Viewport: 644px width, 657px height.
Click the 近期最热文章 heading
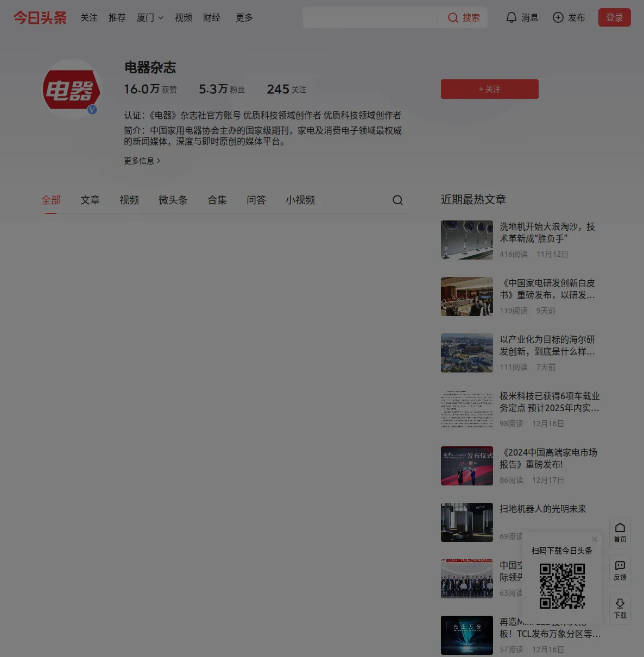473,199
